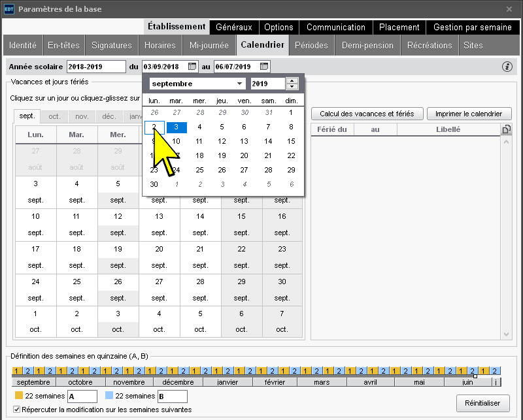Open the Identité sub-tab

[23, 45]
